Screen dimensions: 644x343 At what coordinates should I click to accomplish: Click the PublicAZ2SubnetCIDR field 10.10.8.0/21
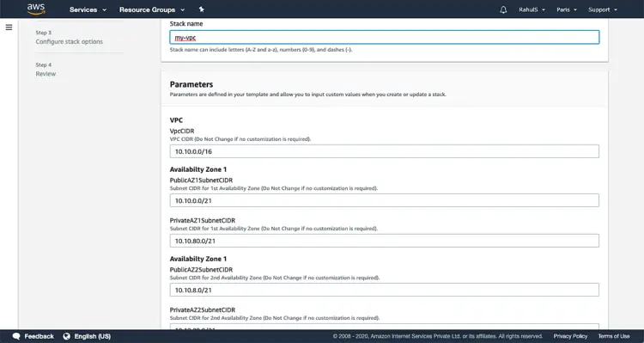click(385, 290)
